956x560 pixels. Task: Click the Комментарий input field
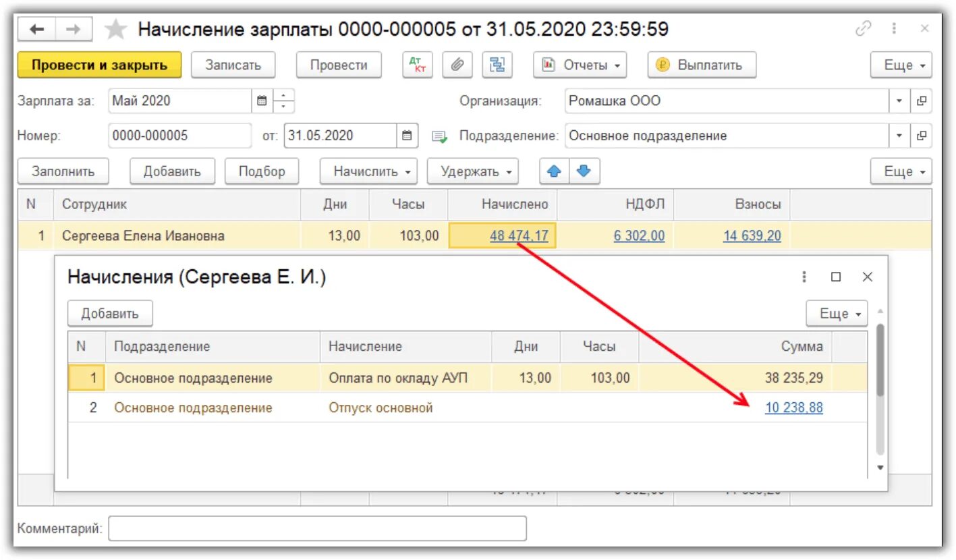coord(317,528)
